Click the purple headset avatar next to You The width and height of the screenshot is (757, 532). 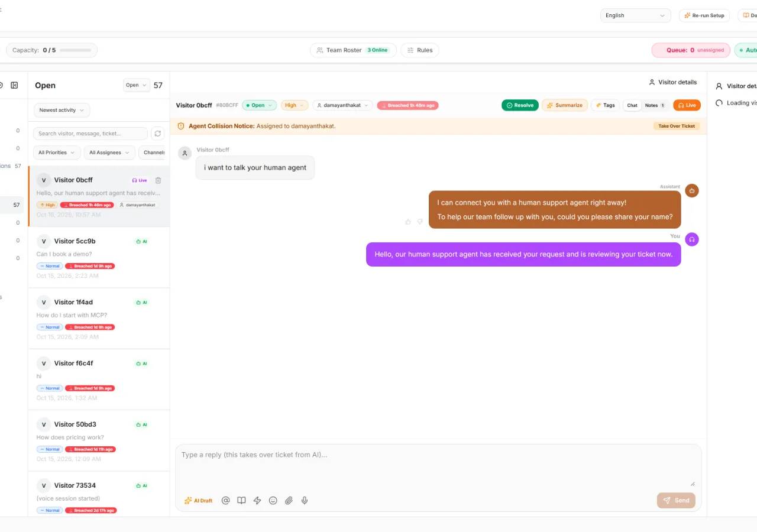[692, 239]
